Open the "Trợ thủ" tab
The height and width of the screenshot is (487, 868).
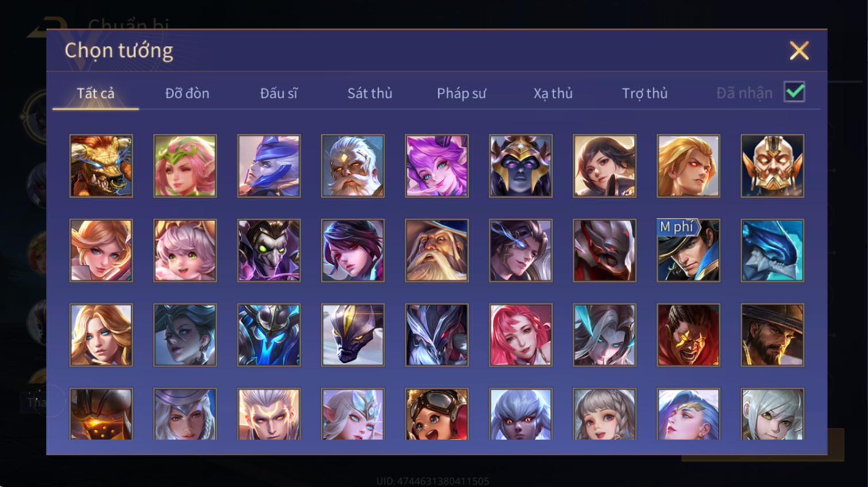tap(645, 93)
